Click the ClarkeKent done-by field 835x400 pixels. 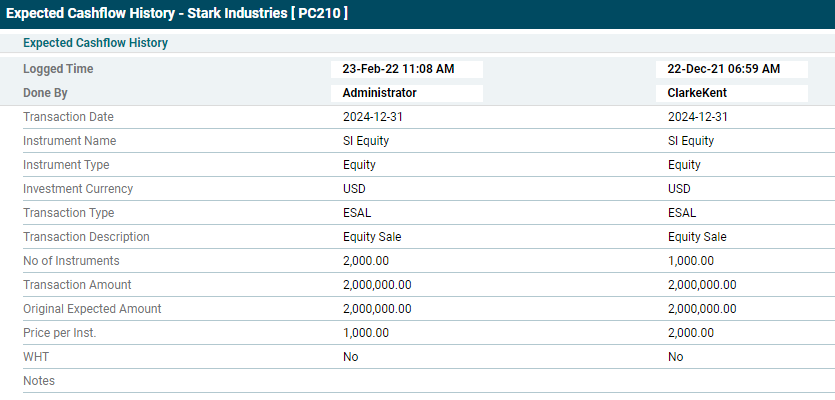(x=732, y=93)
